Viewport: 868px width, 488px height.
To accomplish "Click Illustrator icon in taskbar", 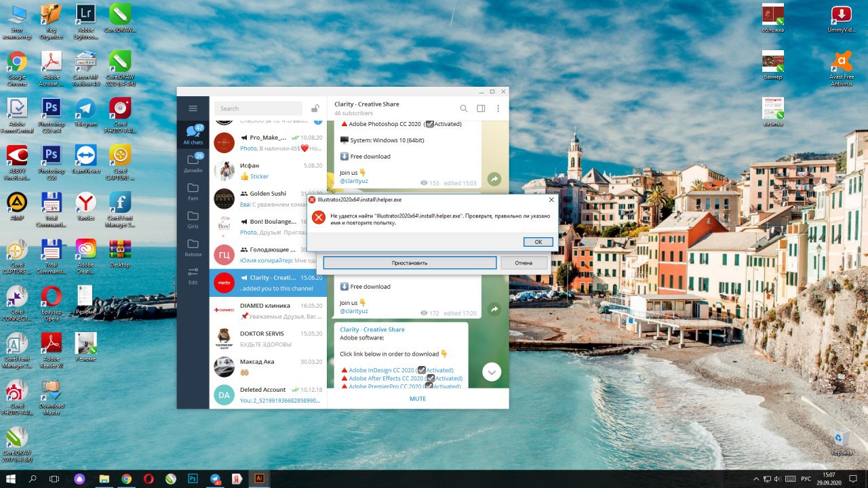I will tap(258, 479).
